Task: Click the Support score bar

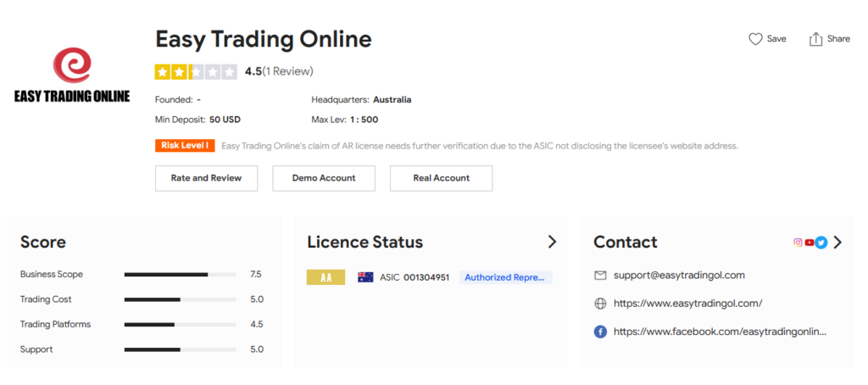Action: tap(180, 349)
